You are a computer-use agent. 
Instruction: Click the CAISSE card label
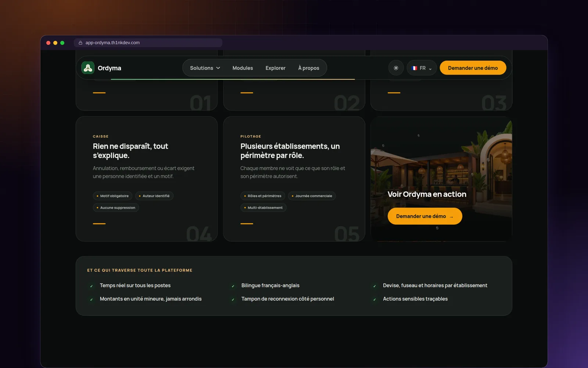click(x=101, y=137)
